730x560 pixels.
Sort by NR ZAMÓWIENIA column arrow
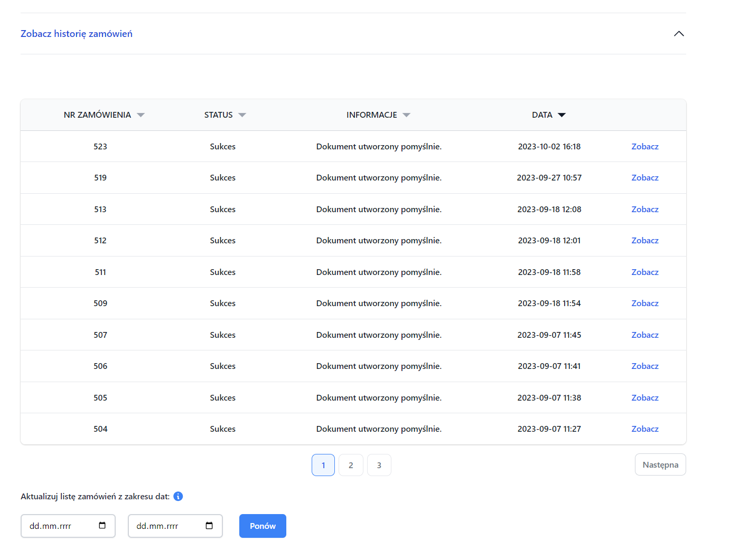[141, 115]
